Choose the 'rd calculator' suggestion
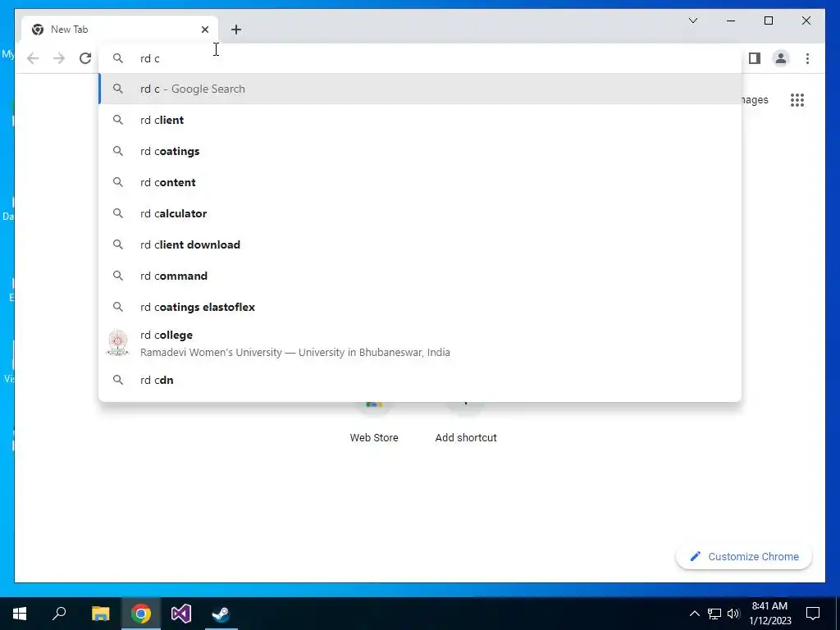840x630 pixels. click(420, 213)
